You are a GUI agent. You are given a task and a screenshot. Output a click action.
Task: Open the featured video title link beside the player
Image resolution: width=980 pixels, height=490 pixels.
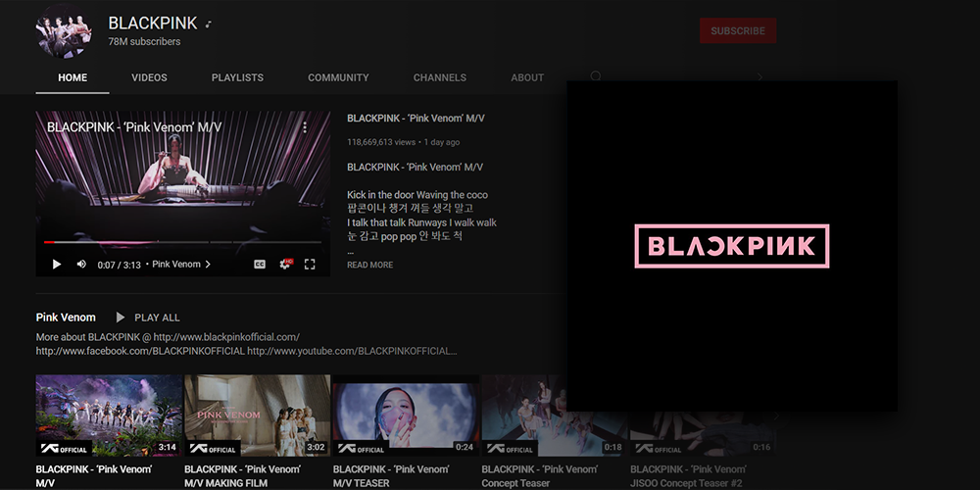coord(416,119)
